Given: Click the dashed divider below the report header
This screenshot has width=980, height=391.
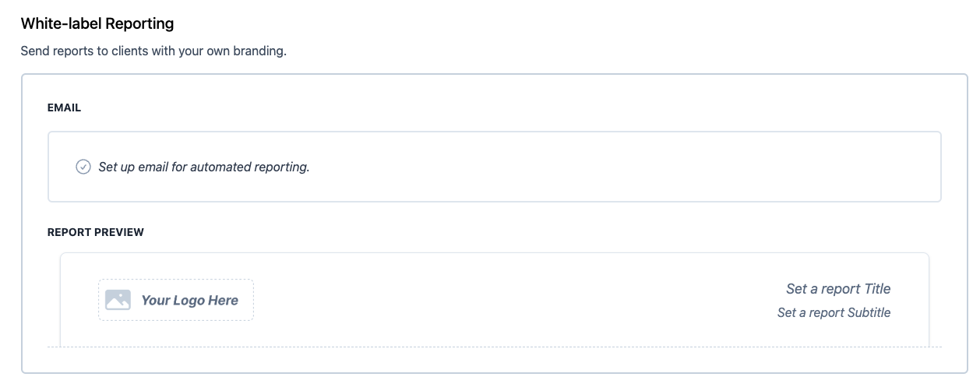Looking at the screenshot, I should [495, 347].
